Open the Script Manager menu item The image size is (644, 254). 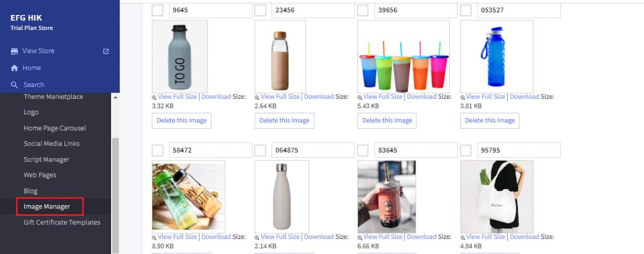[46, 159]
